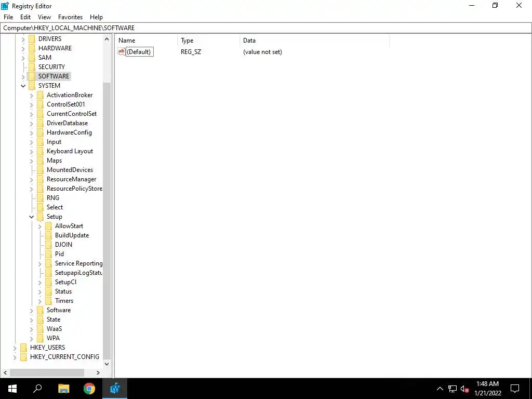This screenshot has height=399, width=532.
Task: Collapse the Setup key
Action: 32,217
